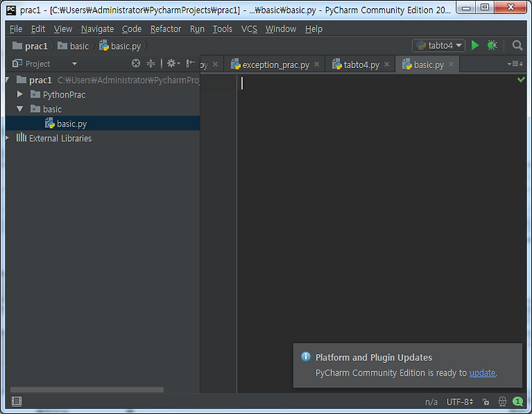Image resolution: width=532 pixels, height=414 pixels.
Task: Open the Edit menu
Action: (38, 29)
